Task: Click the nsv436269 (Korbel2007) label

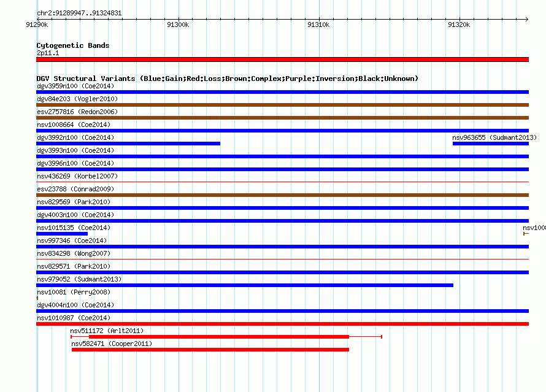Action: [77, 176]
